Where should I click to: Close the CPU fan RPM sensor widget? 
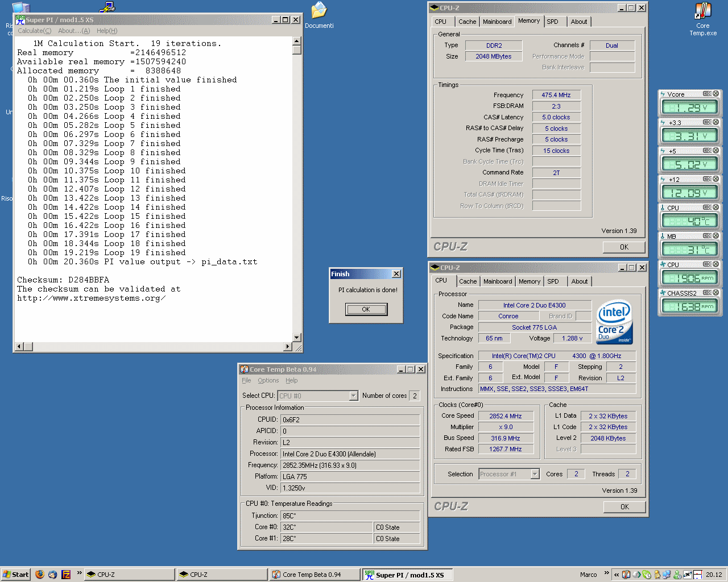tap(716, 264)
